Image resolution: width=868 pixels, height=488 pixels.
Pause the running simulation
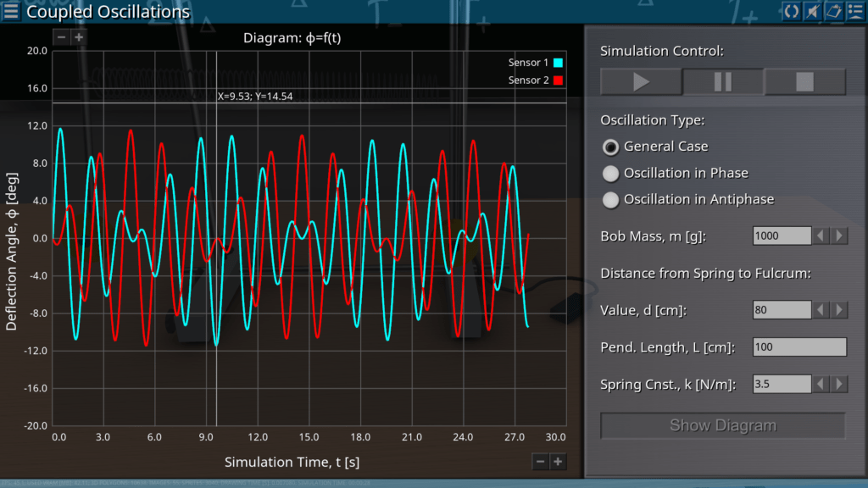(723, 82)
